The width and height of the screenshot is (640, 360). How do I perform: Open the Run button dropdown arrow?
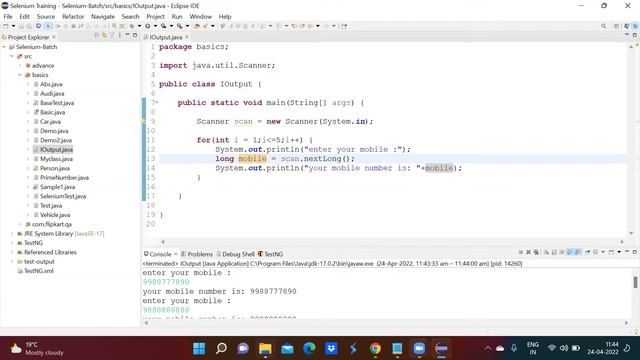[155, 26]
